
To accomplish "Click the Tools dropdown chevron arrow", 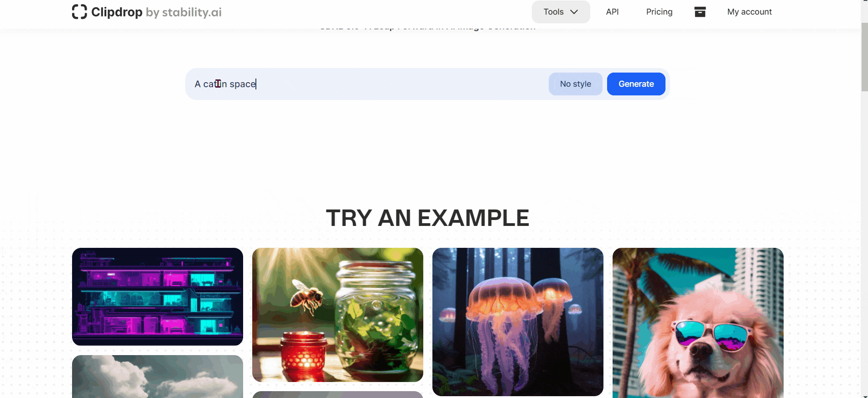I will [x=574, y=12].
